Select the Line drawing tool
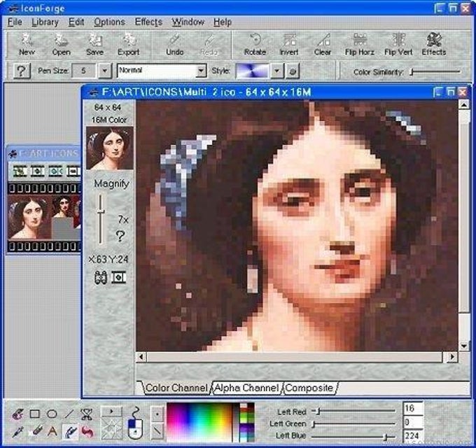Screen dimensions: 476x448 coord(69,414)
